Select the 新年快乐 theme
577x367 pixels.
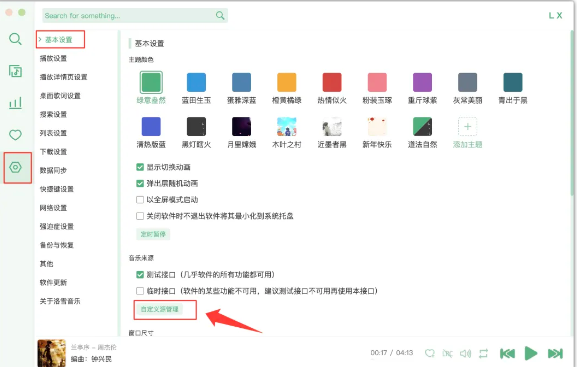click(x=377, y=127)
